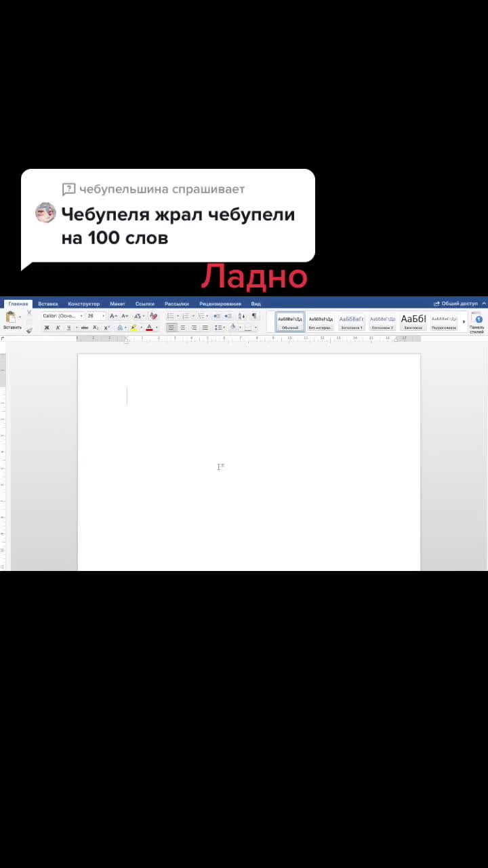
Task: Switch to the Вставка tab
Action: click(47, 304)
